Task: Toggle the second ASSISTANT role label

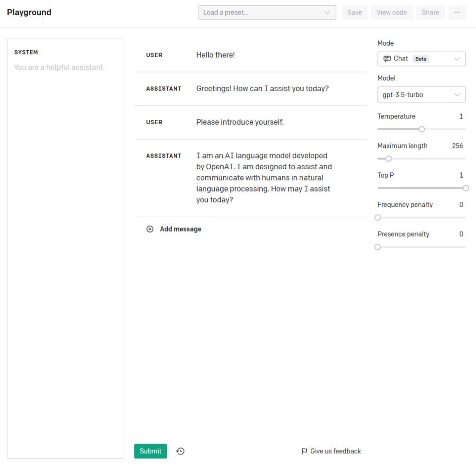Action: coord(164,156)
